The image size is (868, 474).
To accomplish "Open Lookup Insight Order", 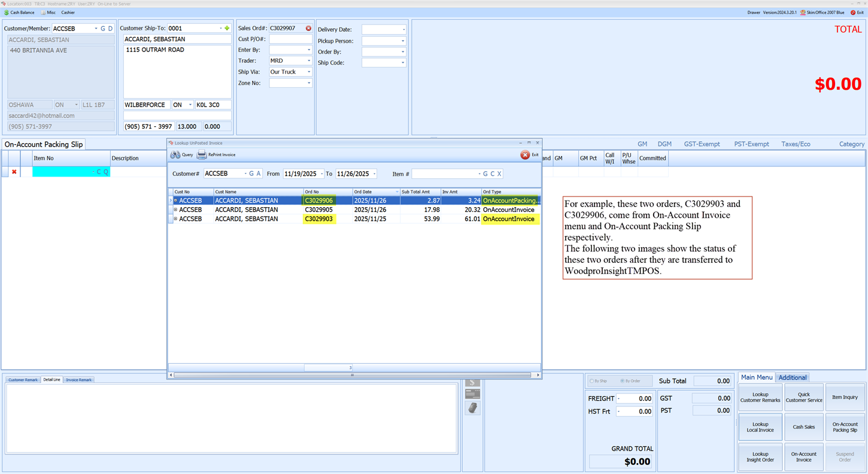I will [760, 457].
